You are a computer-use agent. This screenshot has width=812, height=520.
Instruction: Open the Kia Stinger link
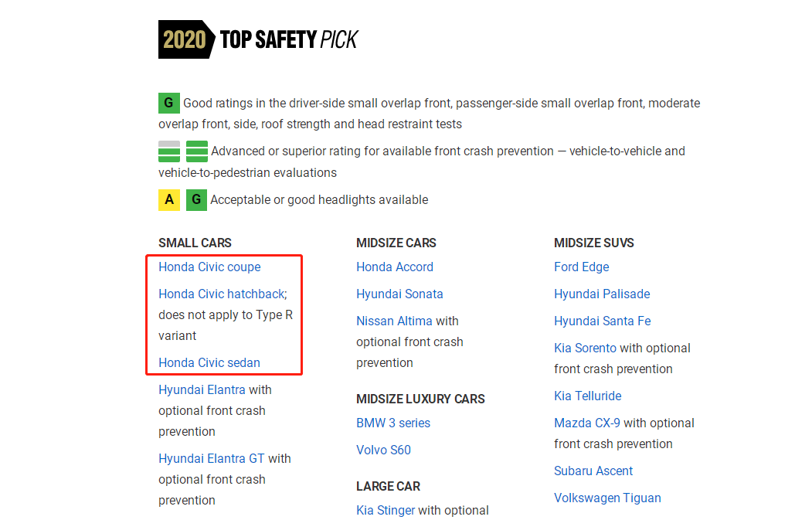(386, 511)
